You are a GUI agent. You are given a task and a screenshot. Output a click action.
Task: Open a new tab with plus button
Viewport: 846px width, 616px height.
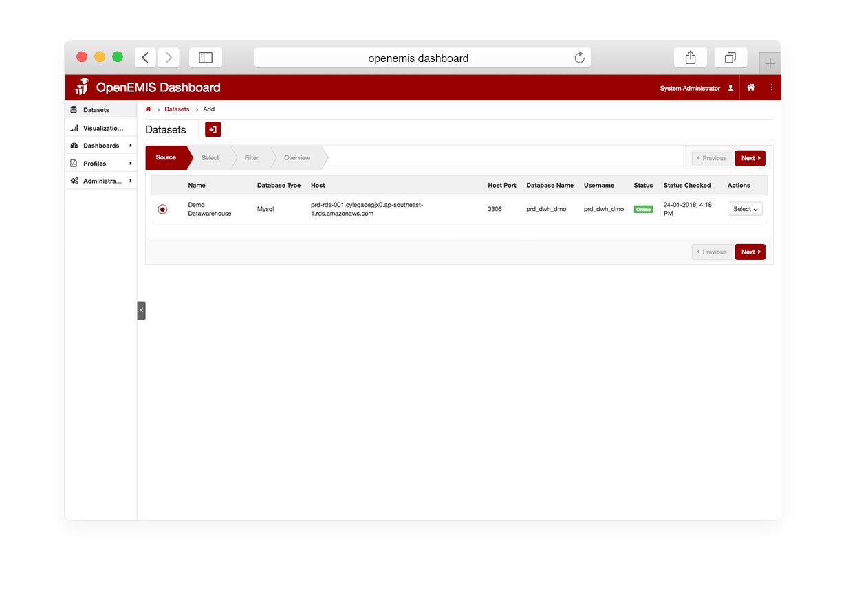[770, 63]
